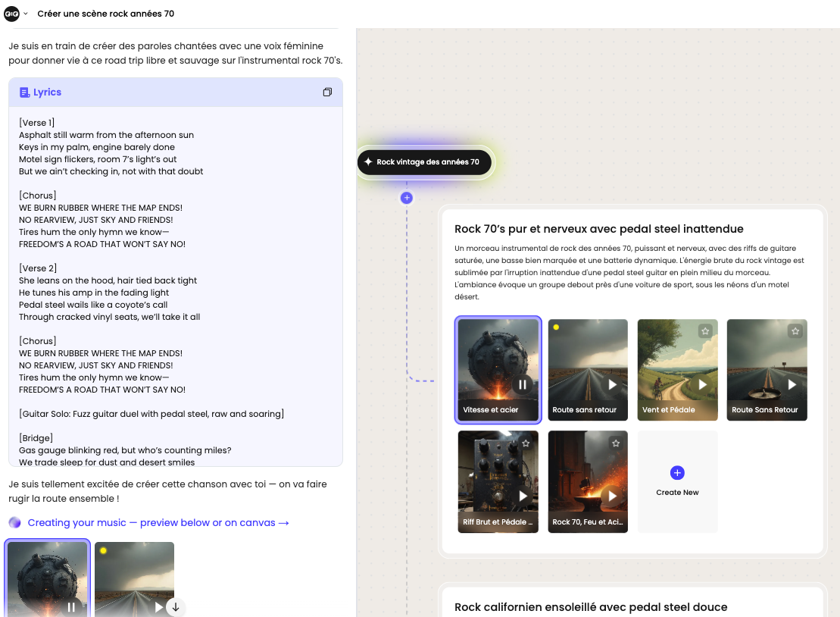Screen dimensions: 840x617
Task: Pause the playing thumbnail in the chat panel
Action: (x=71, y=606)
